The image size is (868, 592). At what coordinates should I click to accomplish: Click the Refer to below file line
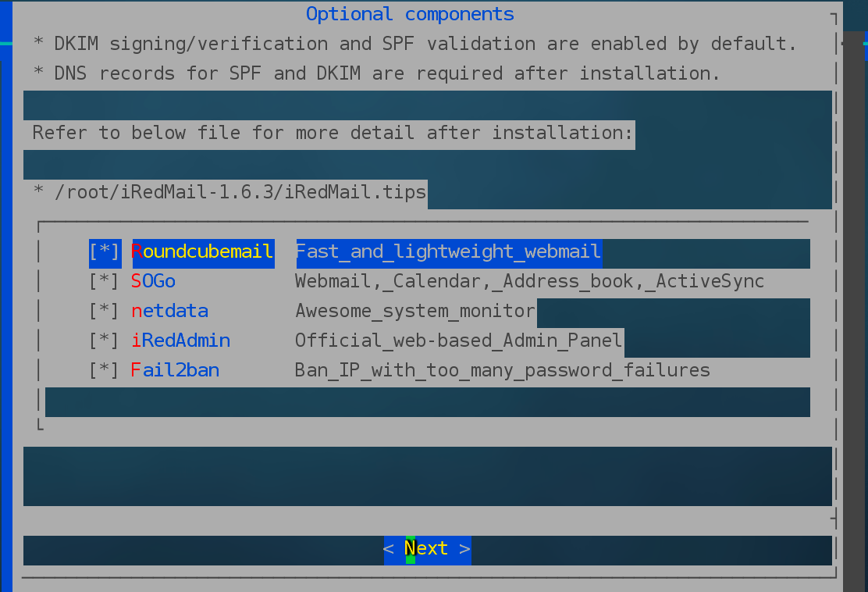(x=333, y=134)
